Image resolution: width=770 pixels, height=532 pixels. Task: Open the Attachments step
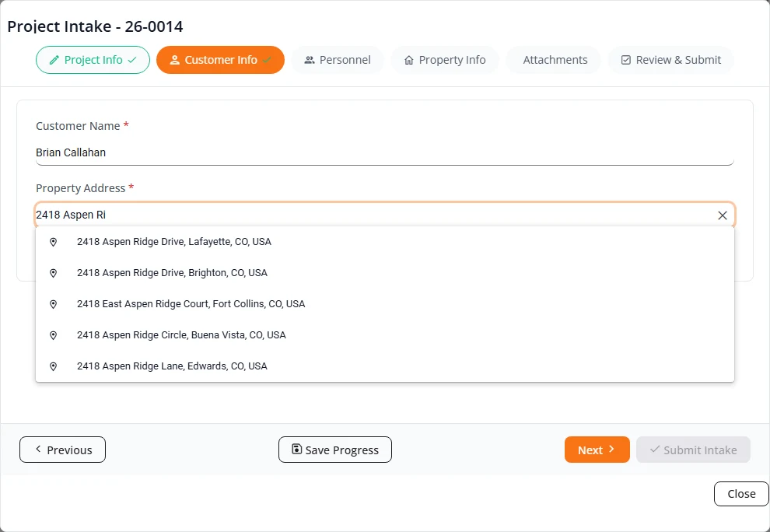point(555,60)
